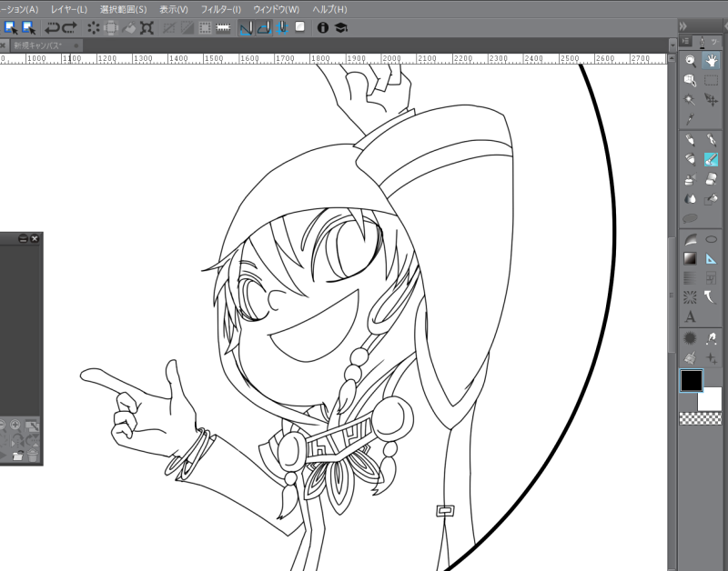The width and height of the screenshot is (728, 571).
Task: Select the Fill bucket tool
Action: point(711,199)
